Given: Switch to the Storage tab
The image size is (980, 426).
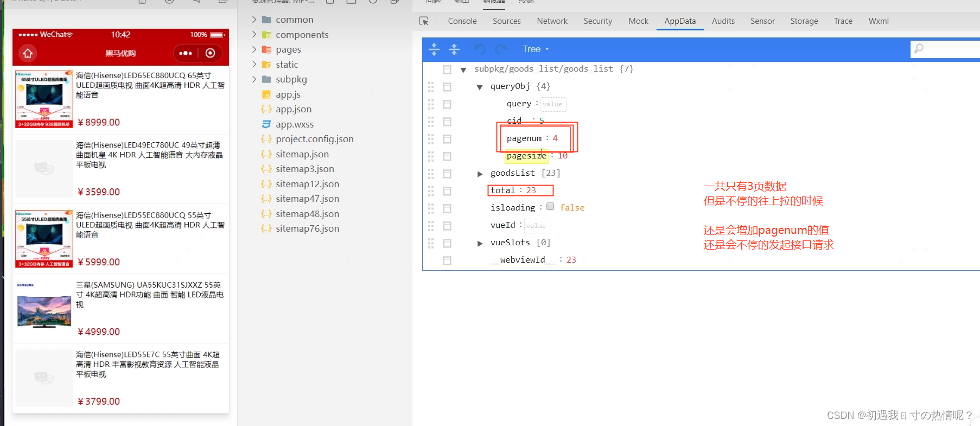Looking at the screenshot, I should click(804, 21).
